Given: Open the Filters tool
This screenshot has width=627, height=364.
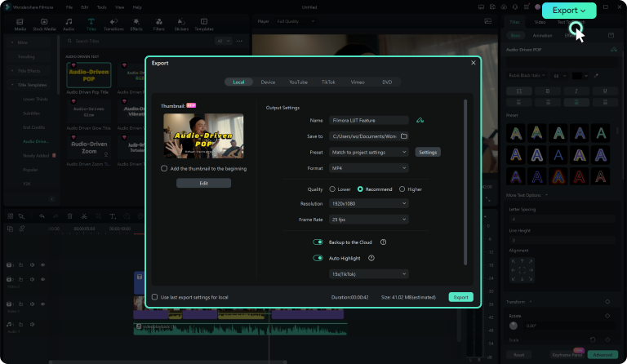Looking at the screenshot, I should (158, 24).
